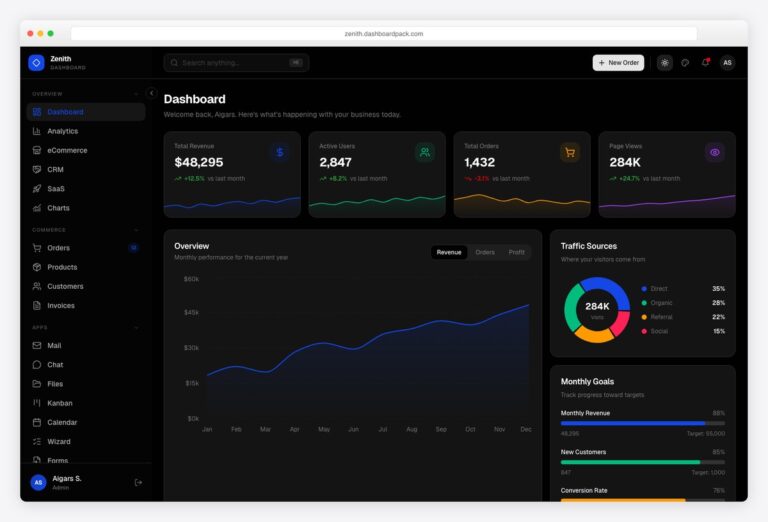Click the Direct legend color dot

click(x=644, y=289)
